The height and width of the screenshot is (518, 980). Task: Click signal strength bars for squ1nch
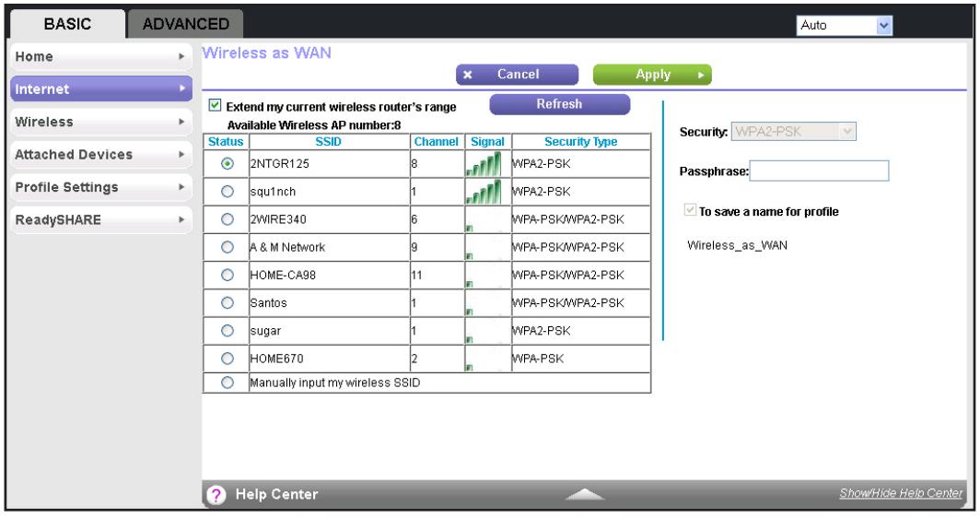484,192
